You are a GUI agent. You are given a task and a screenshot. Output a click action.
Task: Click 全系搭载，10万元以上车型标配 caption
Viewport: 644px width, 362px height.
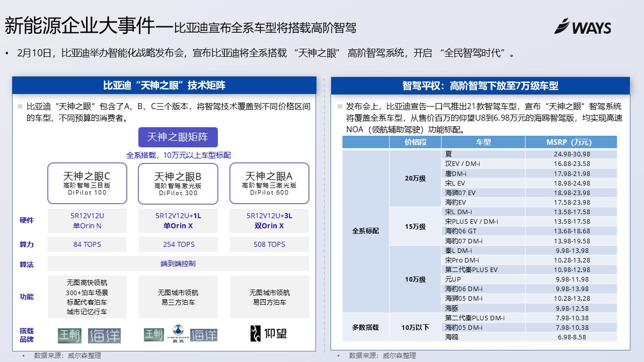[179, 155]
